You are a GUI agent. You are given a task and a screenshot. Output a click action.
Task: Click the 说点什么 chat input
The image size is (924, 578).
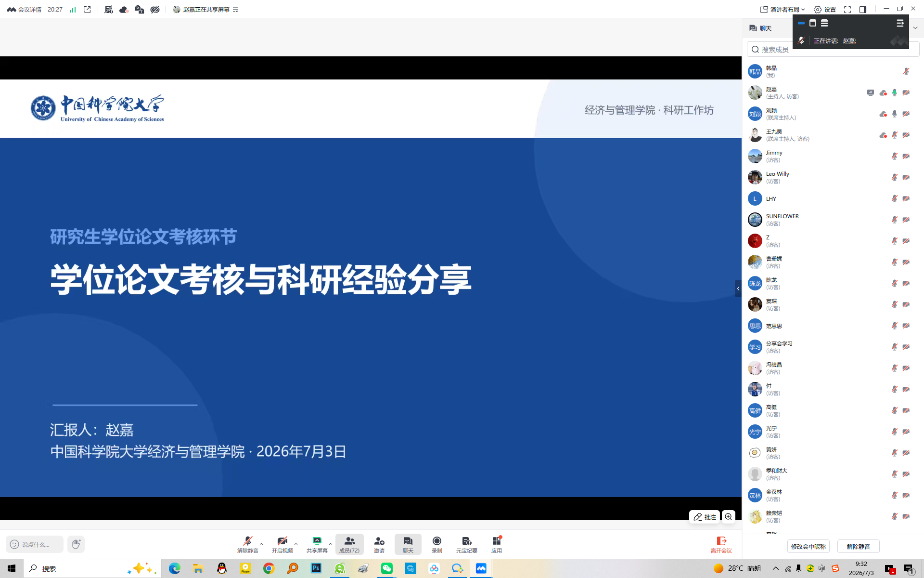pyautogui.click(x=35, y=544)
